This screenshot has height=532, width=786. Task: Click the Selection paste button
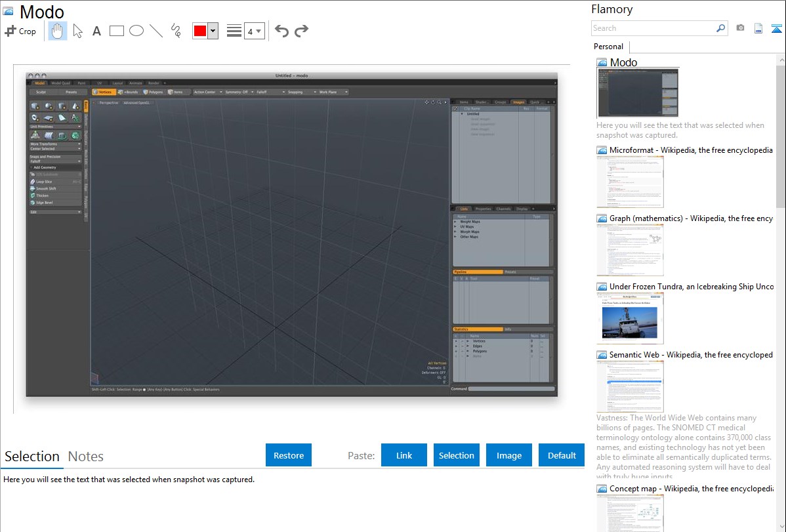point(457,455)
